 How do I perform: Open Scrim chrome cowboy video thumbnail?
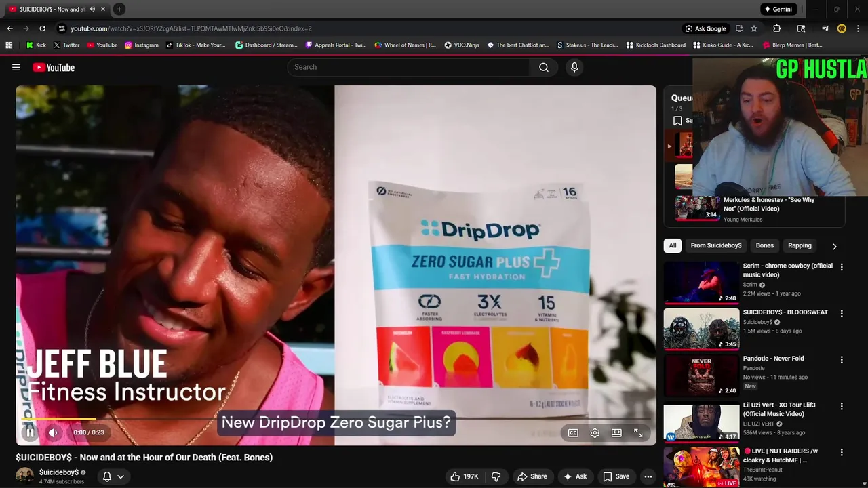[x=701, y=282]
